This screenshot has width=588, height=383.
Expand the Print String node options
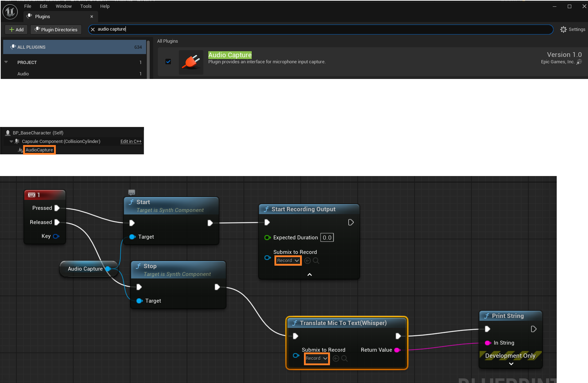[511, 364]
